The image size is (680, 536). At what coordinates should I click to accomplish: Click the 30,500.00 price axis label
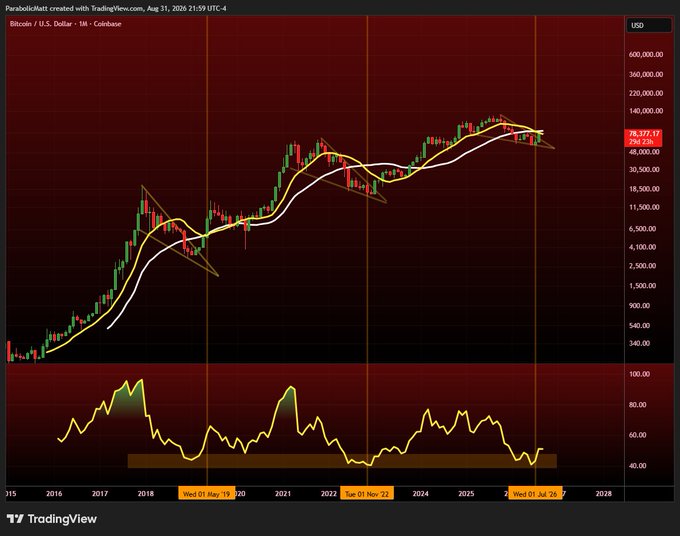644,169
